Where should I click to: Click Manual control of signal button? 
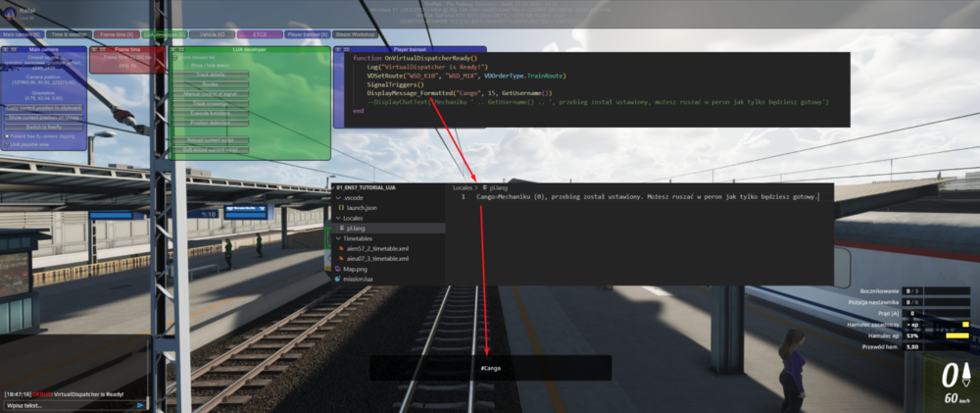[210, 93]
